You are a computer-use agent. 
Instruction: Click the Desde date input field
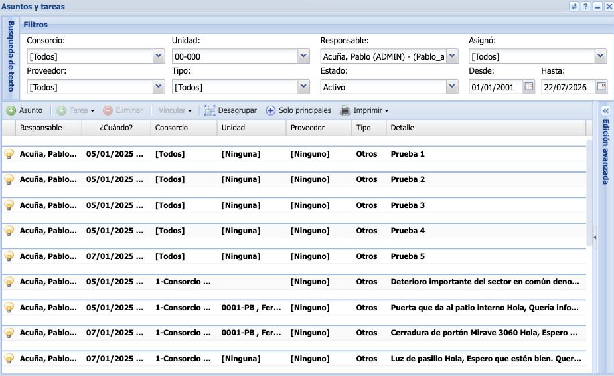pos(496,87)
